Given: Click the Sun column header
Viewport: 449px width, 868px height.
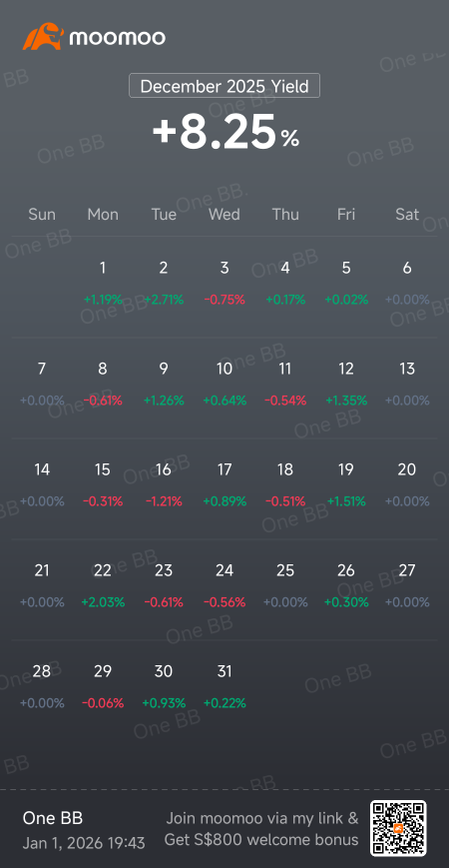Looking at the screenshot, I should pos(42,214).
